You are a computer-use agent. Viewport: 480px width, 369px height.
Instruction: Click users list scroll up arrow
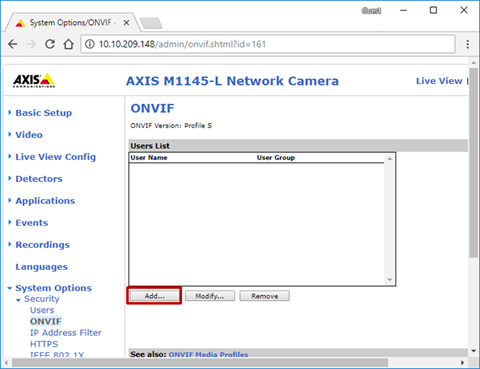pyautogui.click(x=390, y=159)
